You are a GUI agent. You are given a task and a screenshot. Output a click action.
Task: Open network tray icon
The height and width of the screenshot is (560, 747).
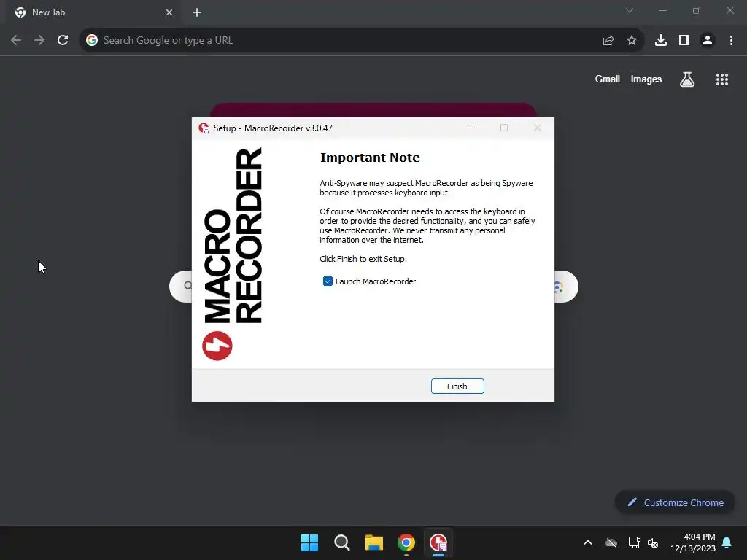[634, 542]
